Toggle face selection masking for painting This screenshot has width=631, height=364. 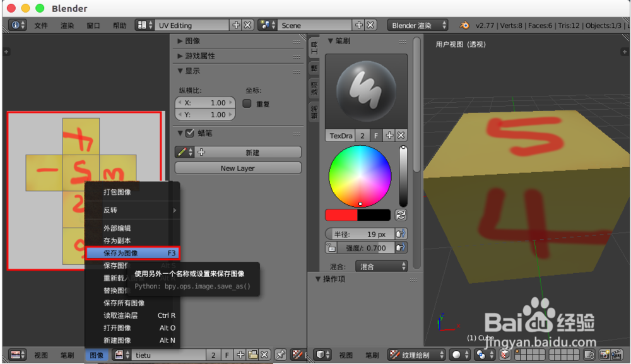505,355
